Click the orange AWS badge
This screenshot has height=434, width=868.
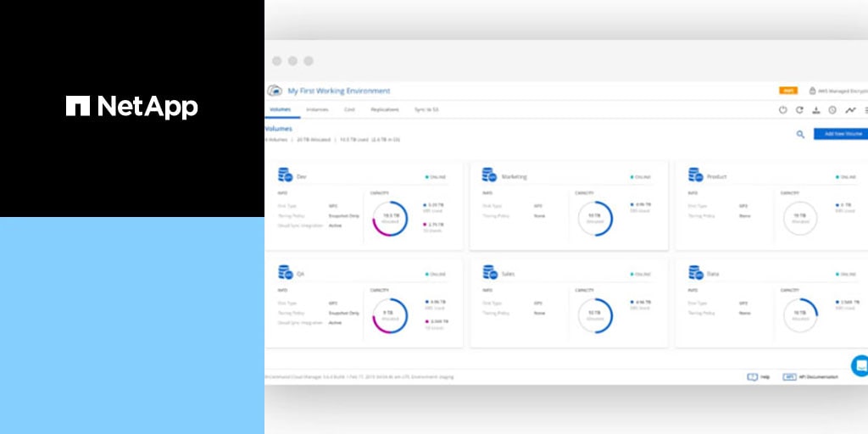(x=787, y=91)
